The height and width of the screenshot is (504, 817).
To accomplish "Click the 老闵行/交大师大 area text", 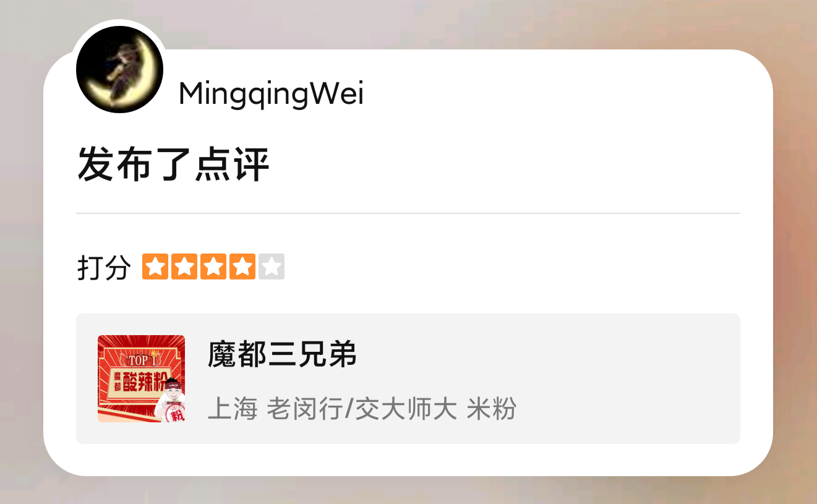I will coord(362,409).
